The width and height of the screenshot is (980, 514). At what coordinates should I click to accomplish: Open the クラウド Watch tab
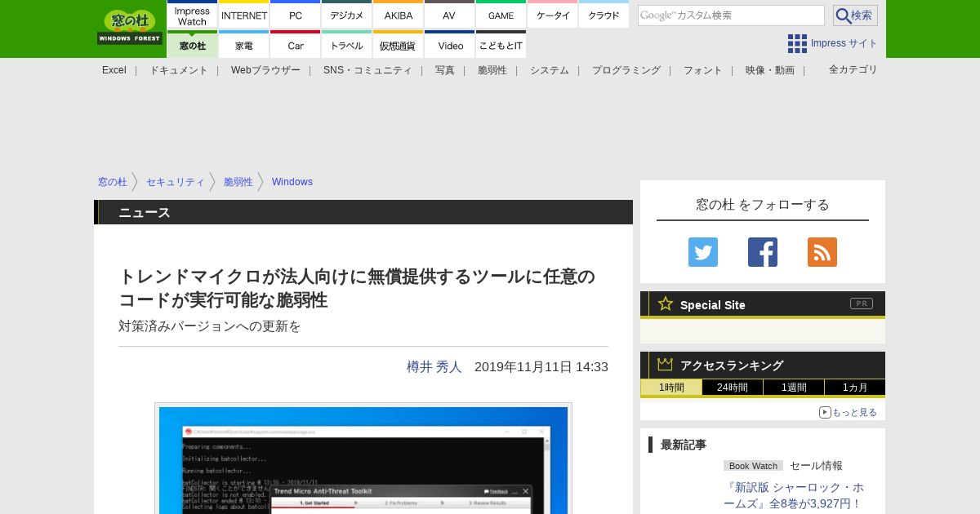pos(604,15)
